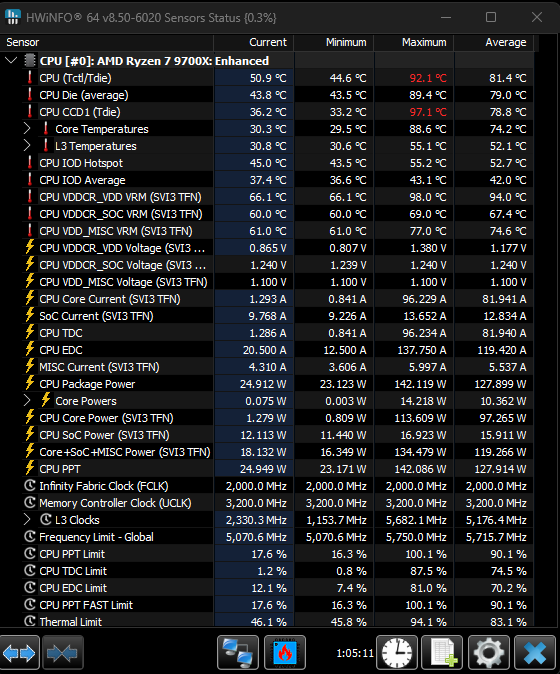Viewport: 560px width, 674px height.
Task: Click the thermometer icon beside CPU Die (average)
Action: pyautogui.click(x=30, y=95)
